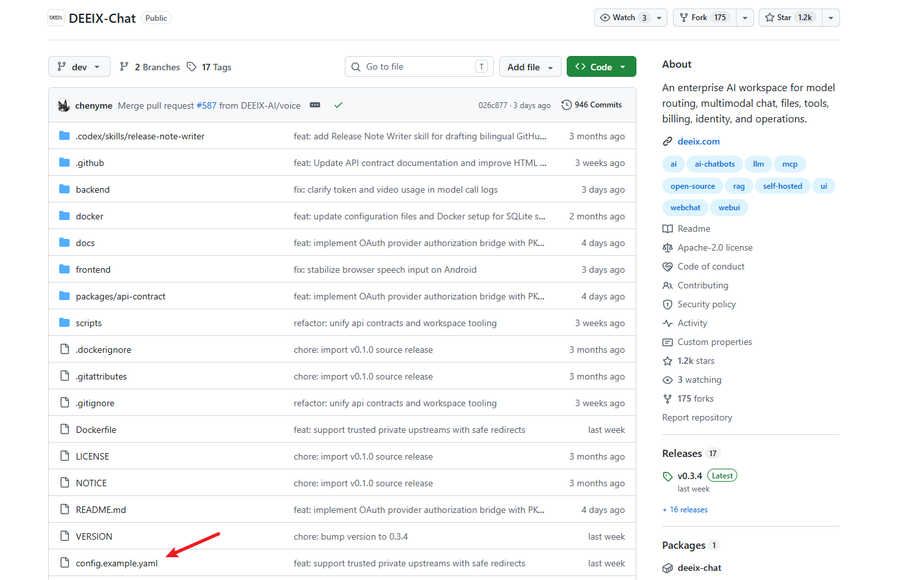Open pull request #587 link
Screen dimensions: 924x580
[x=206, y=105]
